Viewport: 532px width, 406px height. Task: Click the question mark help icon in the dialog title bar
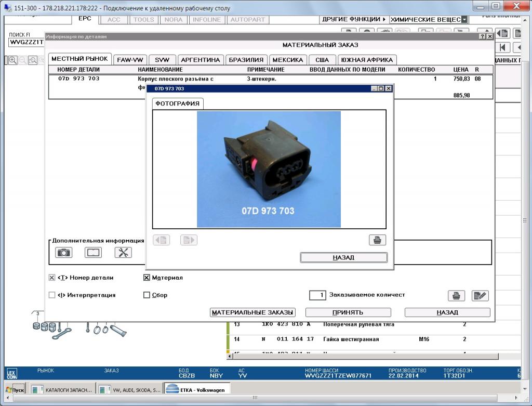[482, 37]
